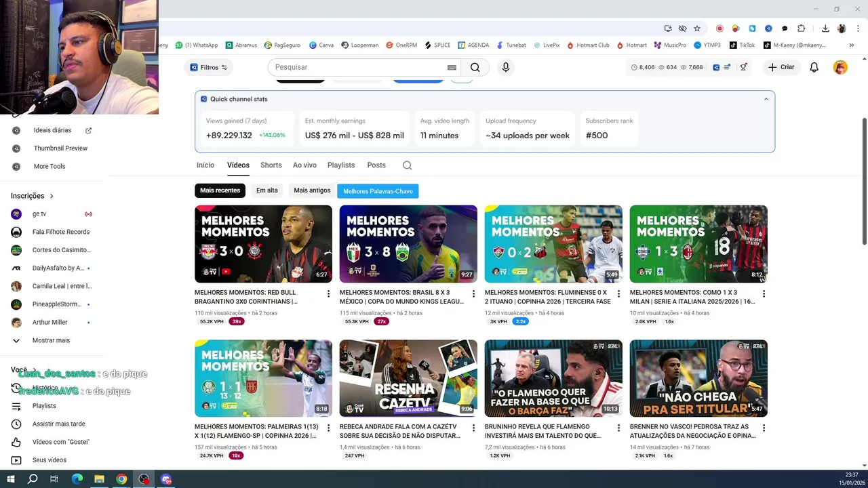Open Red Bull Bragantino 3x0 Corinthians thumbnail
The image size is (868, 488).
pyautogui.click(x=263, y=244)
